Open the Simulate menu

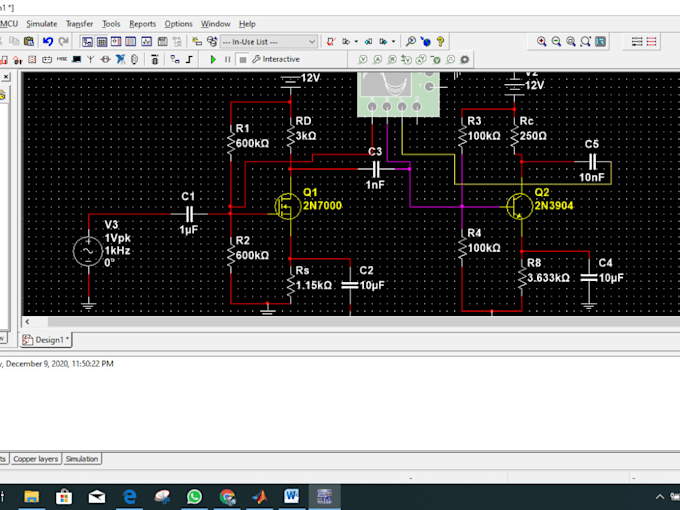42,24
